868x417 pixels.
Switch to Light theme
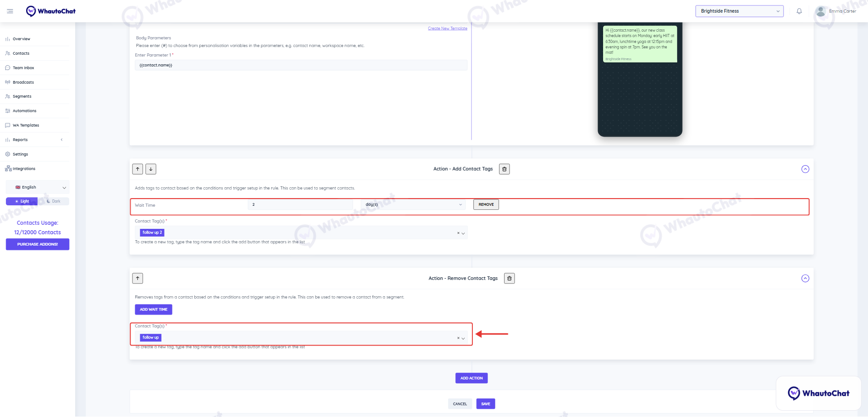click(x=22, y=201)
